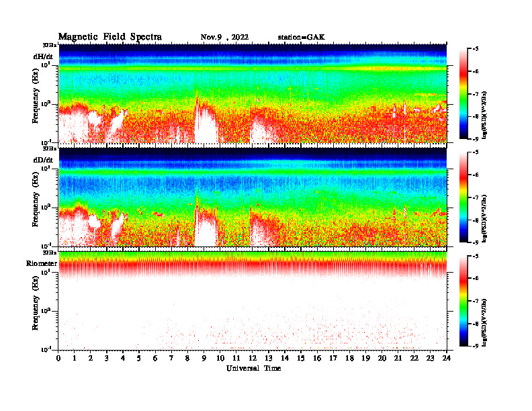Viewport: 532px width, 411px height.
Task: Click hour 9 on the Universal Time axis
Action: point(204,358)
